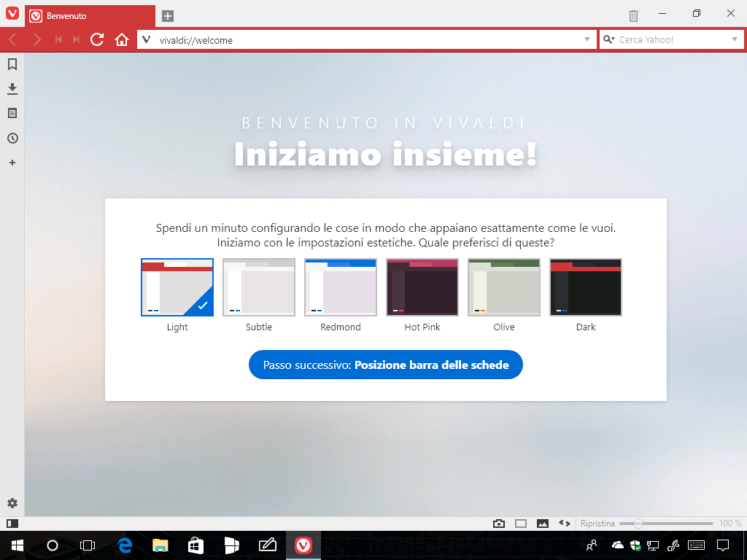Launch Microsoft Edge from taskbar
Viewport: 747px width, 560px height.
125,545
